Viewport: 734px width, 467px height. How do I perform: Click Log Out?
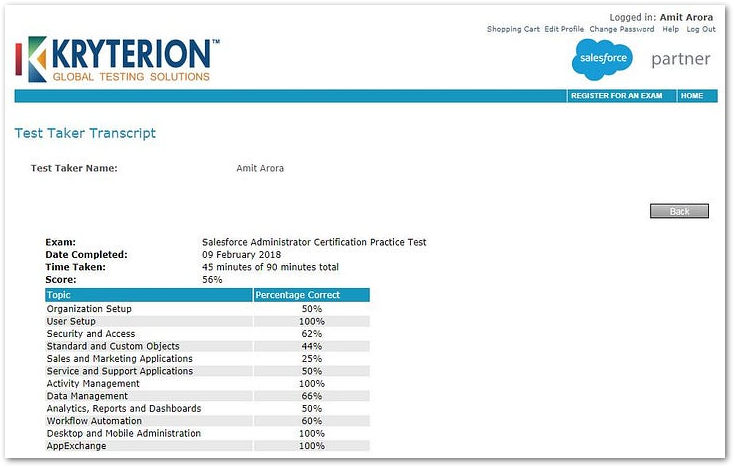701,29
